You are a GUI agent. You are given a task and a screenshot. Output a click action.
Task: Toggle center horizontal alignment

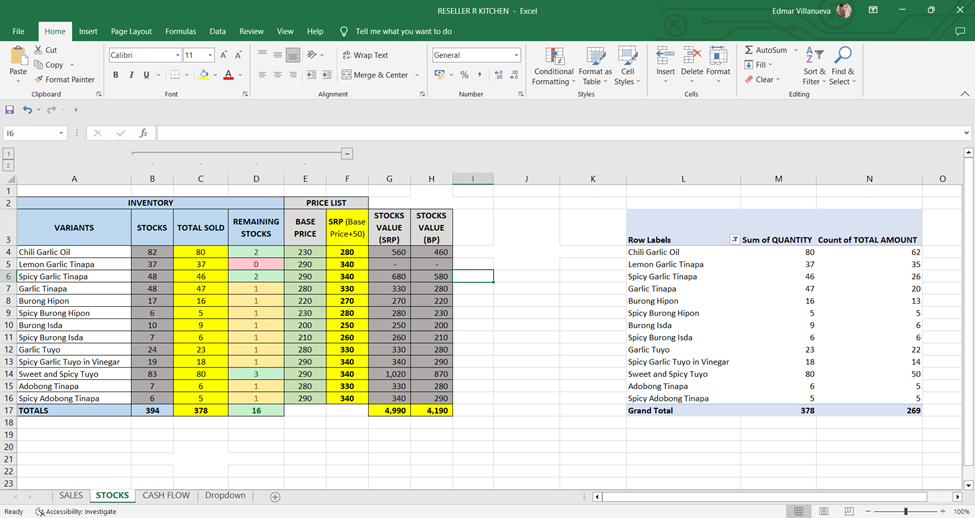tap(277, 75)
